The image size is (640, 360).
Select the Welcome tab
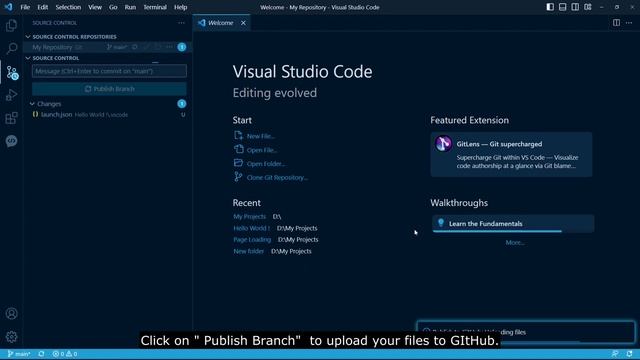coord(221,23)
